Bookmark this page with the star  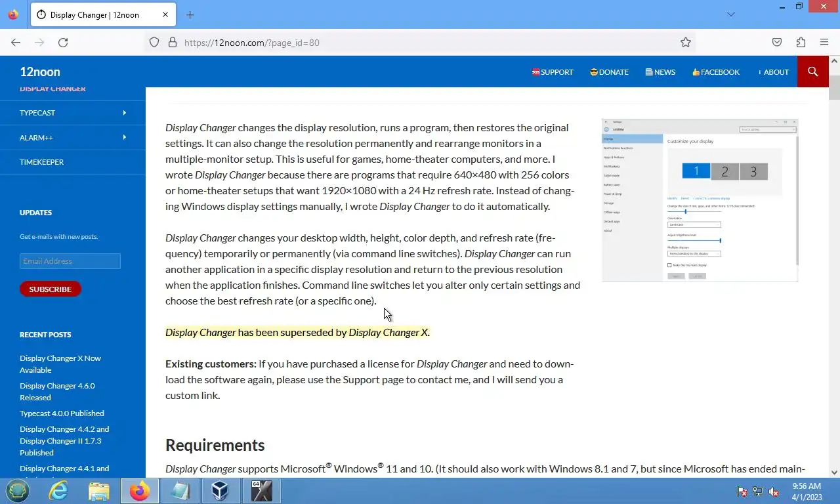pos(686,42)
